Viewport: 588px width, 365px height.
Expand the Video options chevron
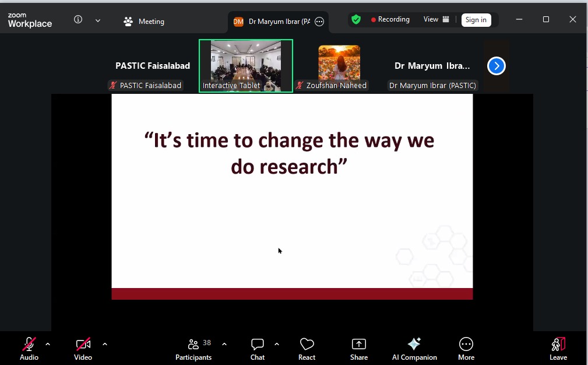point(104,343)
